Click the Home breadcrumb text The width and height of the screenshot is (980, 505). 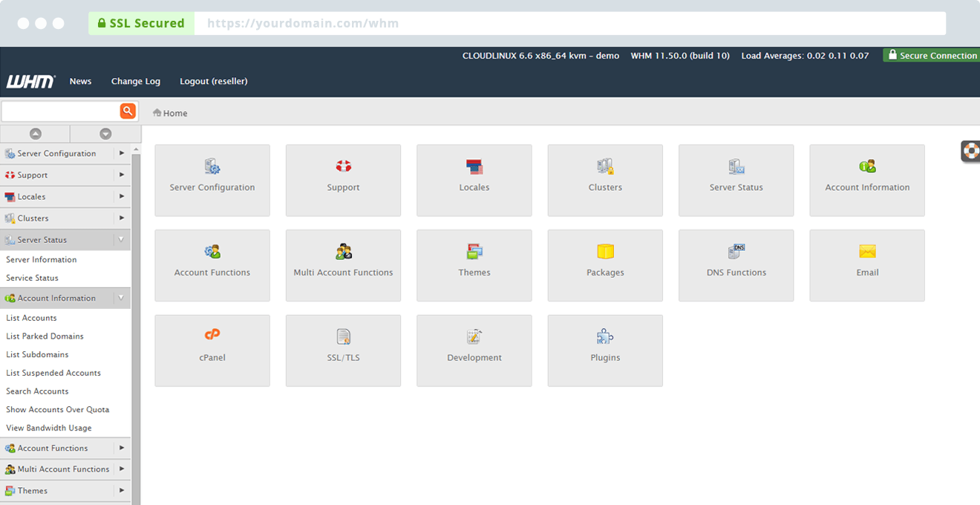coord(175,114)
